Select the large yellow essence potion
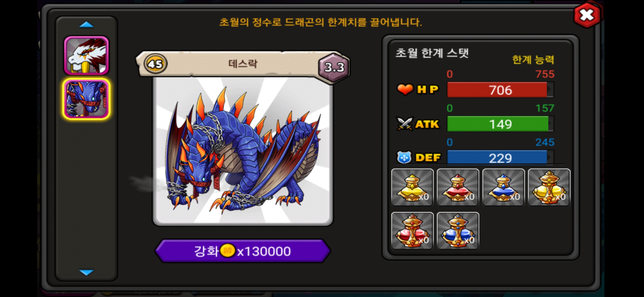Screen dimensions: 644x297 pyautogui.click(x=549, y=187)
